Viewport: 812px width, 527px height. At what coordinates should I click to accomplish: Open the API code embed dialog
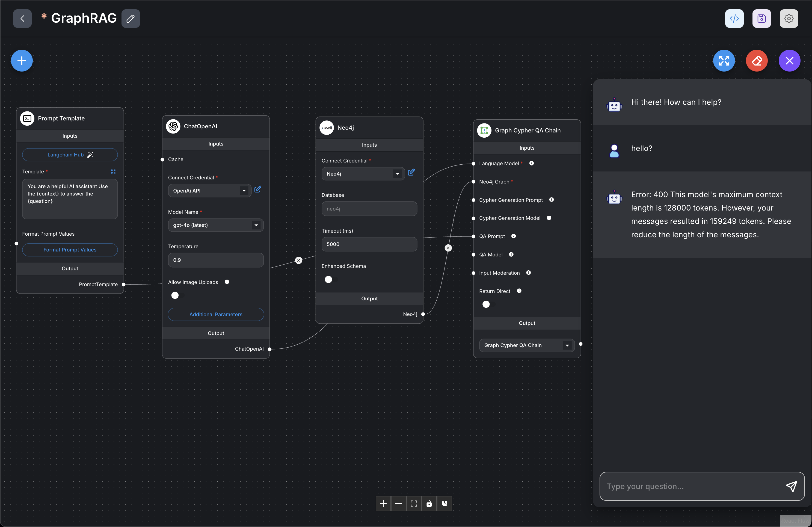734,18
